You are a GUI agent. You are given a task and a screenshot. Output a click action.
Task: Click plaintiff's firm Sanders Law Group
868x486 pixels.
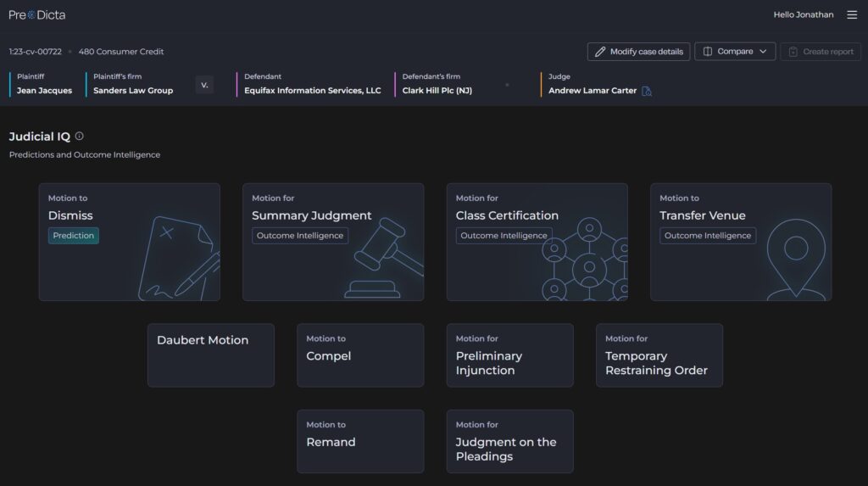tap(133, 90)
